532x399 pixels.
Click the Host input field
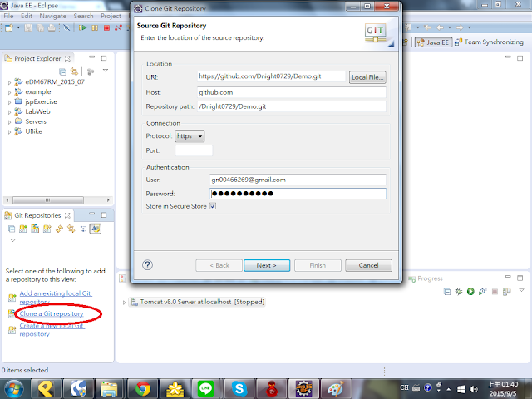(292, 92)
